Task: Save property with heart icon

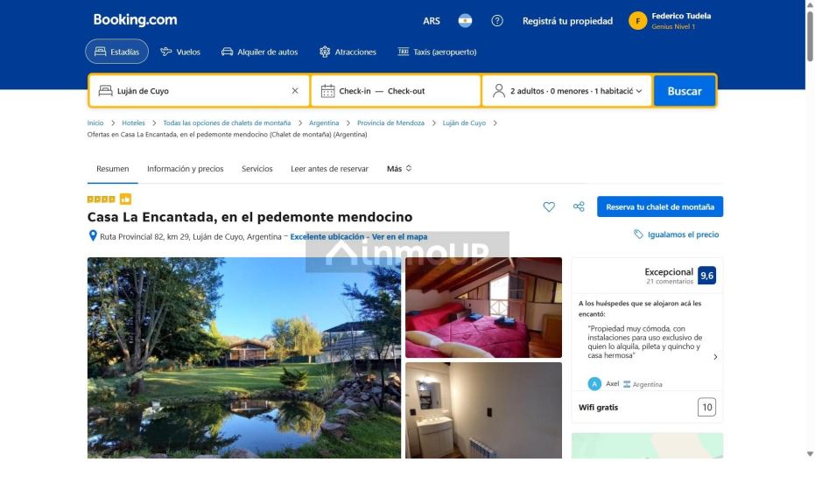Action: (548, 206)
